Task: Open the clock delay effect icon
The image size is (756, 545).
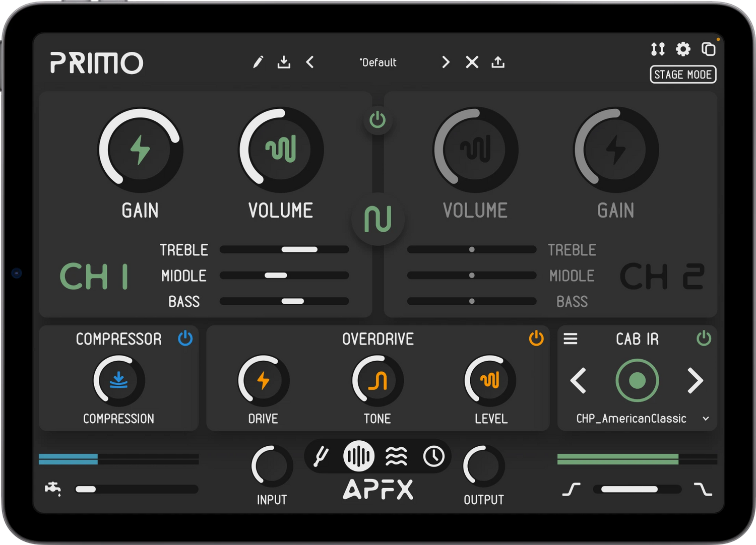Action: click(x=434, y=457)
